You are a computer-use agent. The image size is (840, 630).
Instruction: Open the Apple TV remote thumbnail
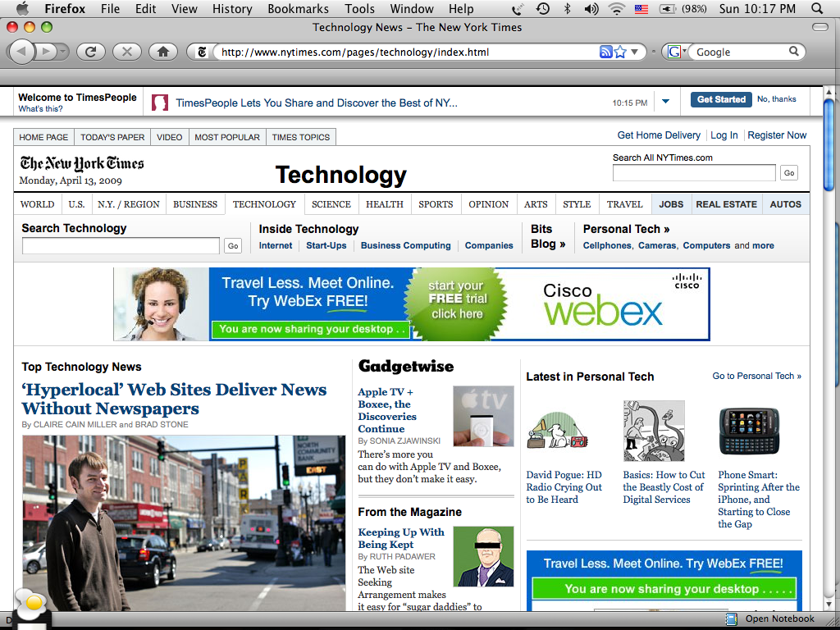(483, 416)
